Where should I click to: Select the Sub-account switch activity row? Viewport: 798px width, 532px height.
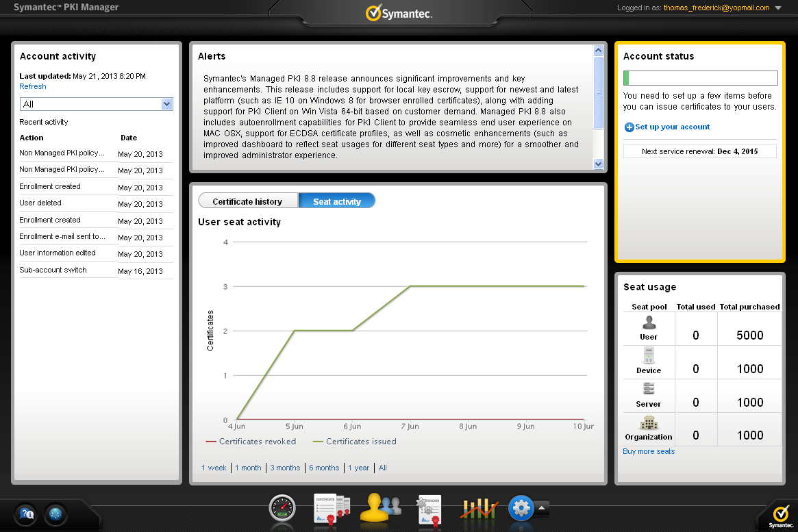[x=96, y=270]
